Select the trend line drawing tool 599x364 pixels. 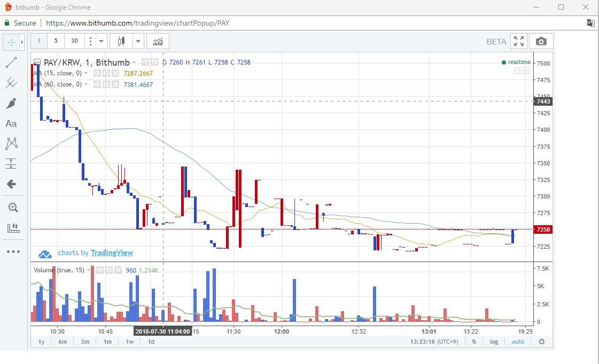[x=11, y=62]
